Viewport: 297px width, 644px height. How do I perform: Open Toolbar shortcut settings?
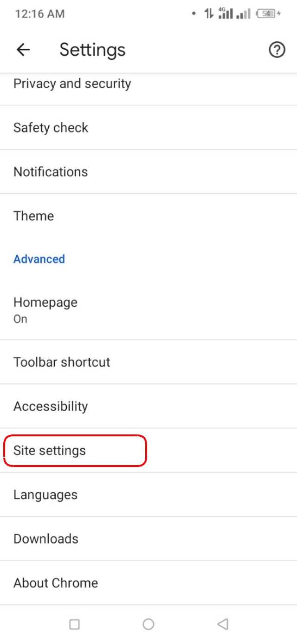pyautogui.click(x=62, y=362)
